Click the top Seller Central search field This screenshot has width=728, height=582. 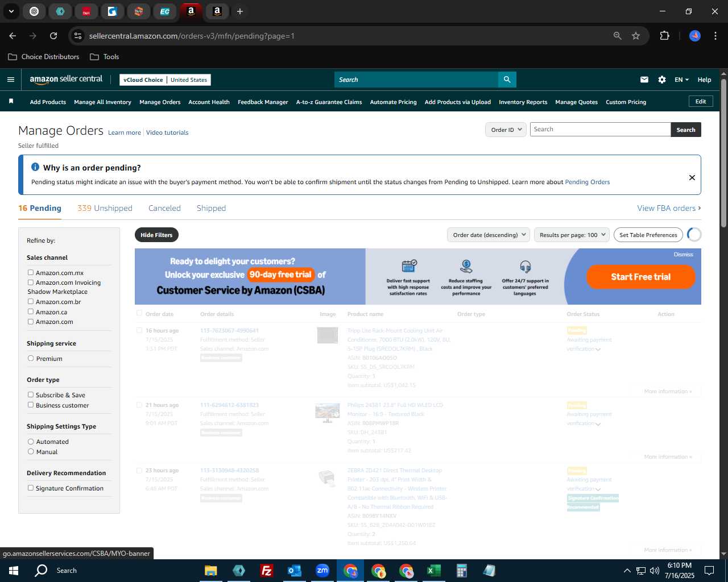(416, 80)
